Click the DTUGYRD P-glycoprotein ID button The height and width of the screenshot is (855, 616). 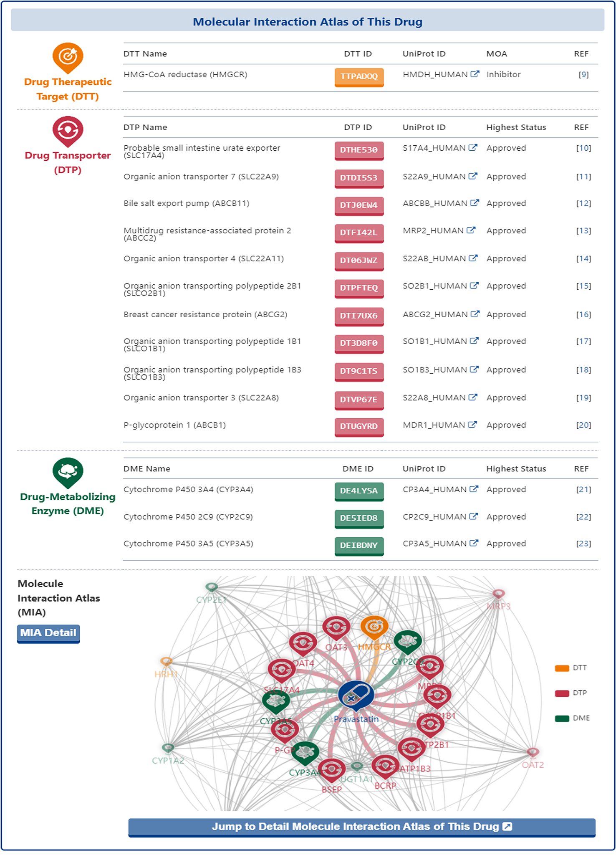tap(359, 427)
